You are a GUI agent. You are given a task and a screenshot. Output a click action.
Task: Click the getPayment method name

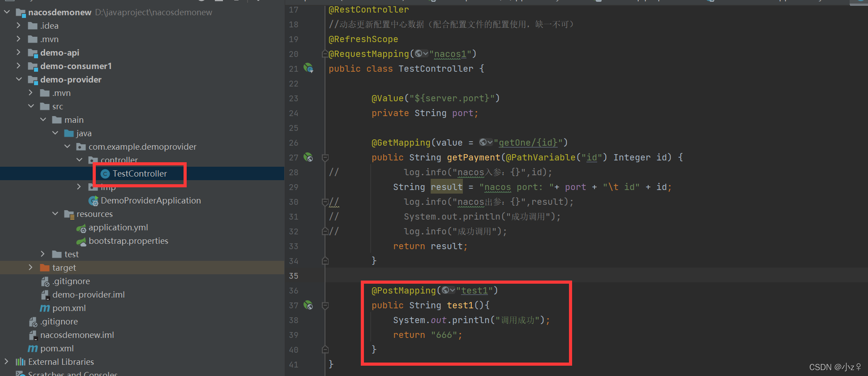pyautogui.click(x=474, y=157)
